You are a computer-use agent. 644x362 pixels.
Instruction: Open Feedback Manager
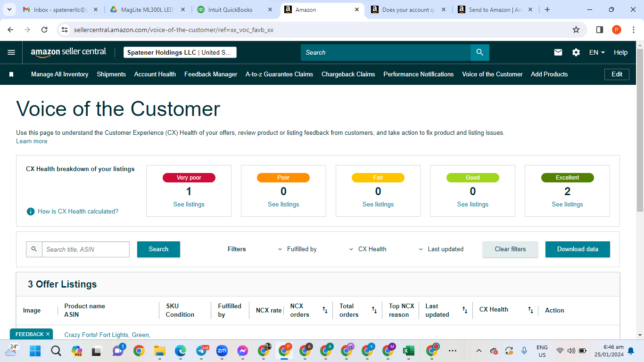[x=211, y=74]
